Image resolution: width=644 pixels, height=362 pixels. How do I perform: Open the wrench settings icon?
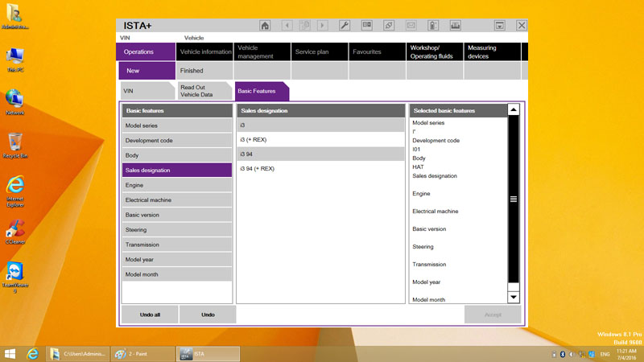(345, 26)
